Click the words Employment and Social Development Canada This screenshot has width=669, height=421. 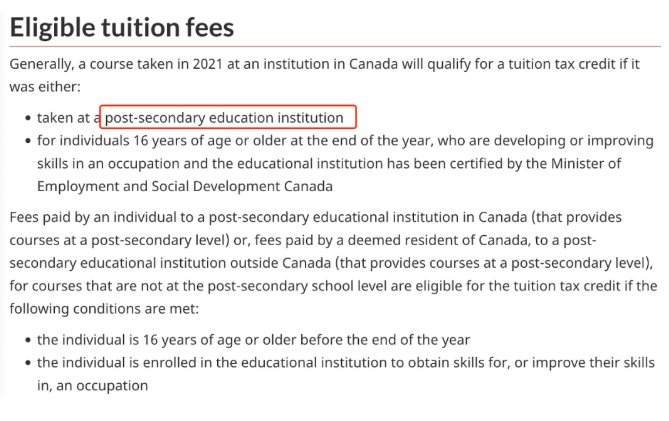pos(185,186)
